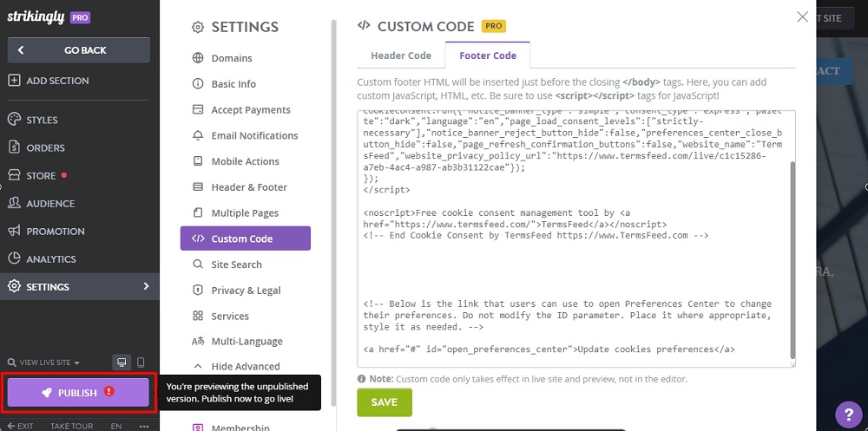The image size is (868, 431).
Task: Open Multi-Language settings
Action: 247,342
